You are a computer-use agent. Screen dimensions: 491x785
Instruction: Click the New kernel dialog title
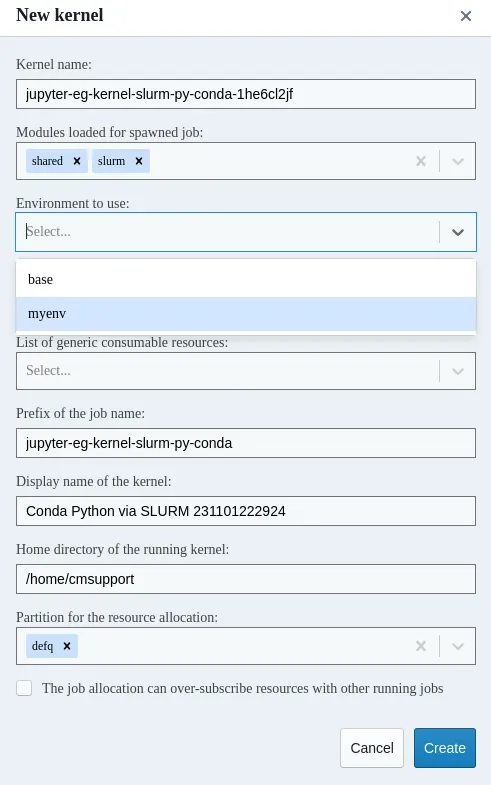(60, 15)
